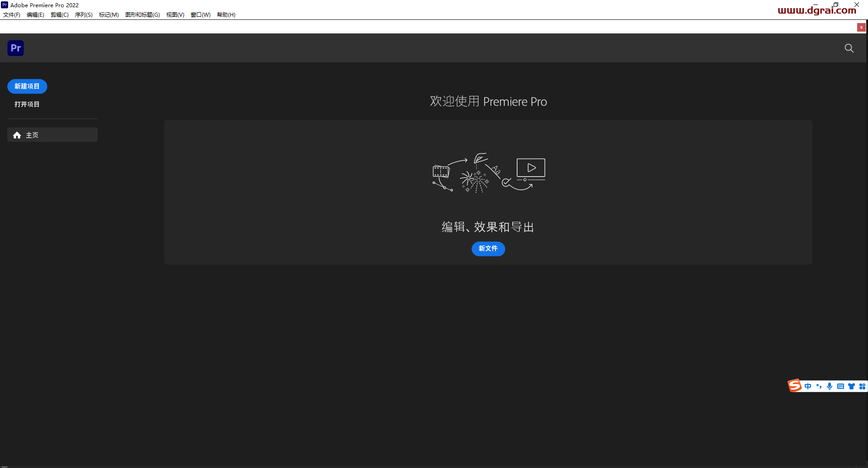Click the Sogou input method logo
Screen dimensions: 868x468
(794, 386)
